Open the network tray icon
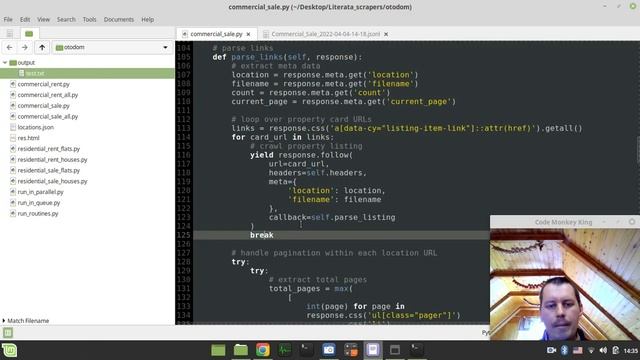This screenshot has height=360, width=640. 591,350
